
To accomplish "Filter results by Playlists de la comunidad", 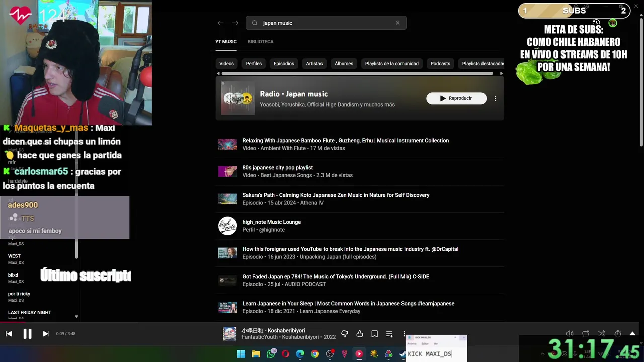I will (x=392, y=64).
